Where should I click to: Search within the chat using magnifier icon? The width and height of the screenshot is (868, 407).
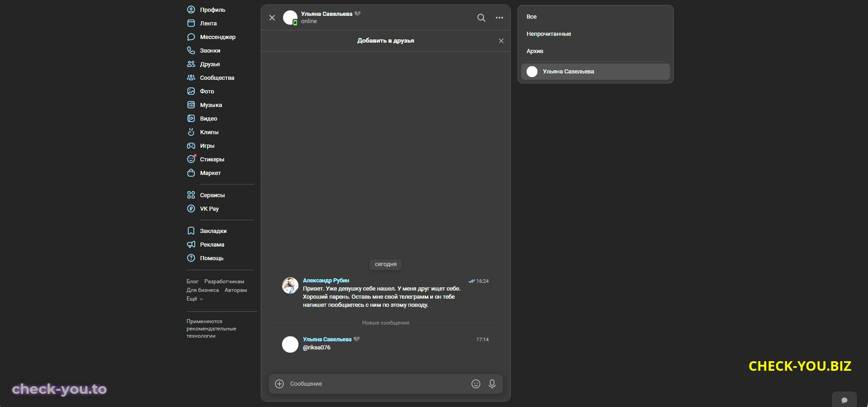(x=481, y=18)
